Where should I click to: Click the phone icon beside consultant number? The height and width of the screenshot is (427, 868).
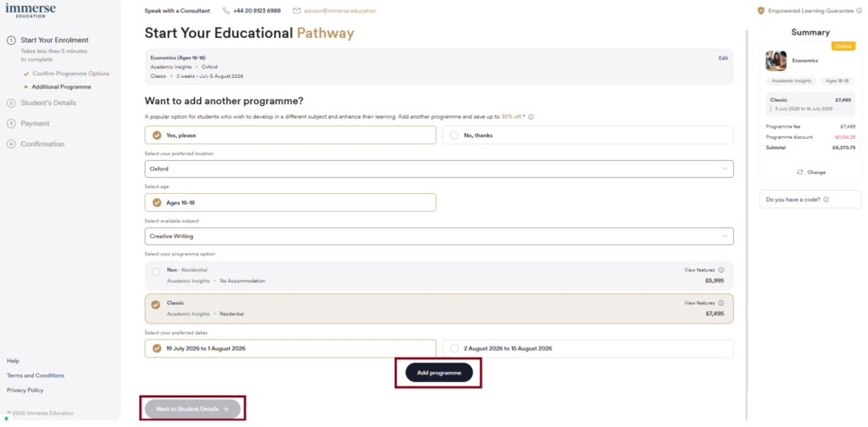pyautogui.click(x=226, y=11)
